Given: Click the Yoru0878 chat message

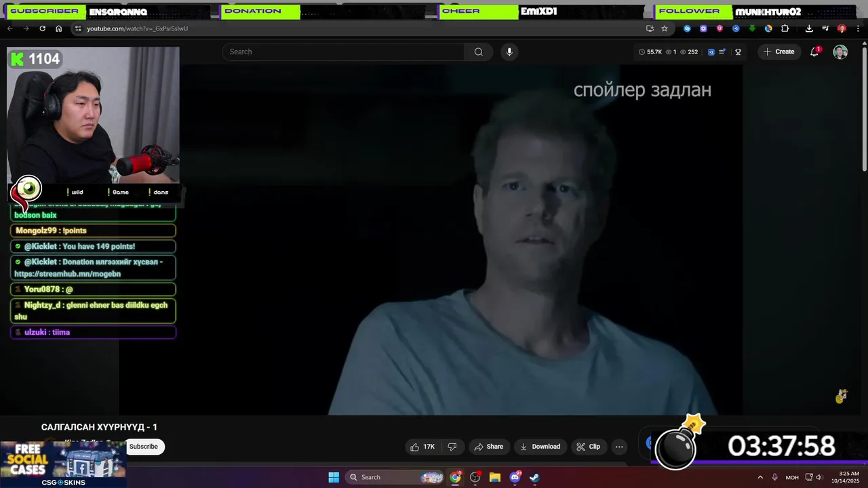Looking at the screenshot, I should coord(93,289).
